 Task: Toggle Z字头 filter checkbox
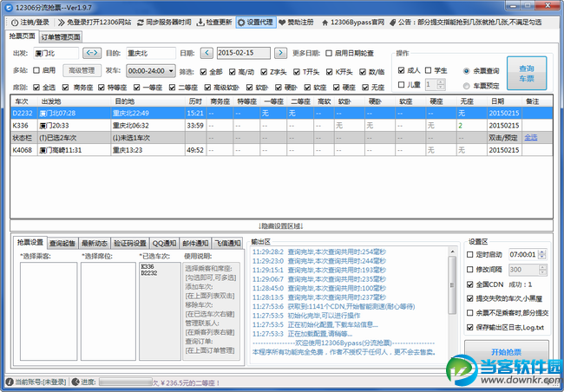264,72
